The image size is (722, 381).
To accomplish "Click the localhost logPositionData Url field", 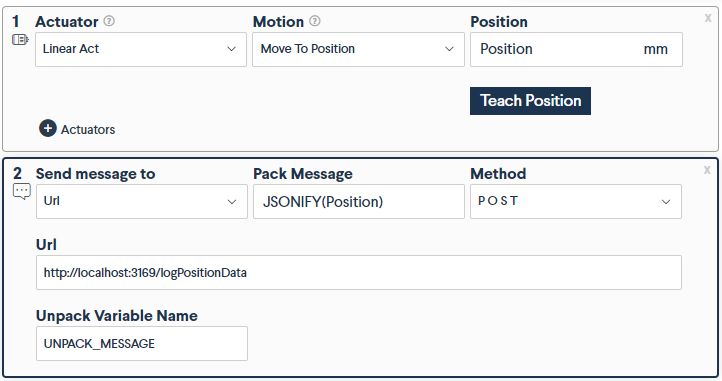I will tap(359, 272).
